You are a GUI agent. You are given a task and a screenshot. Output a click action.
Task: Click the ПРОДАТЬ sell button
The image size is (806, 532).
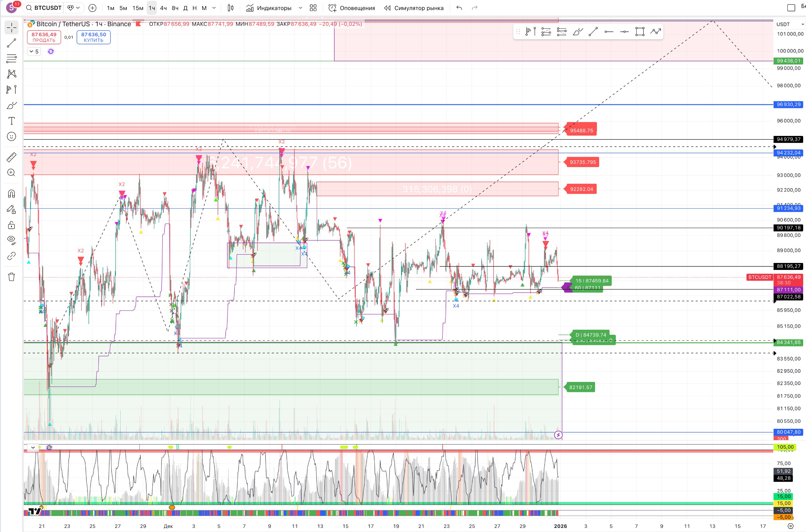[x=44, y=37]
